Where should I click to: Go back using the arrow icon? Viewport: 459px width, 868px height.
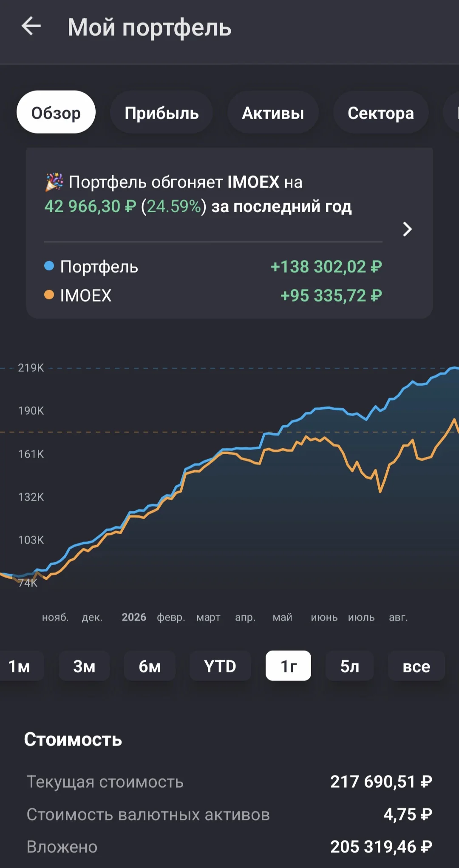[x=31, y=26]
